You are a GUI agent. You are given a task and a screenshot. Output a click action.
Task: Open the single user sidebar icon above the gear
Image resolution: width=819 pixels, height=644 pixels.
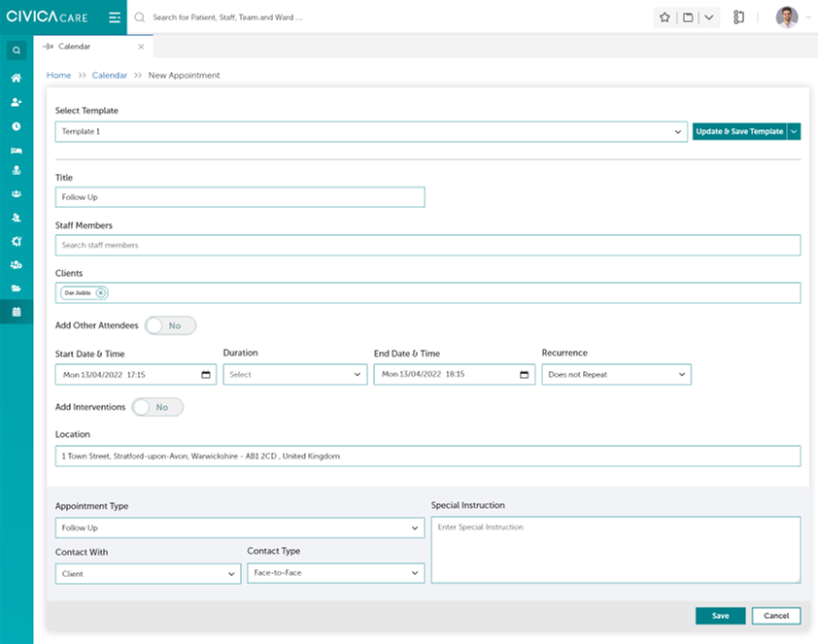click(x=17, y=218)
